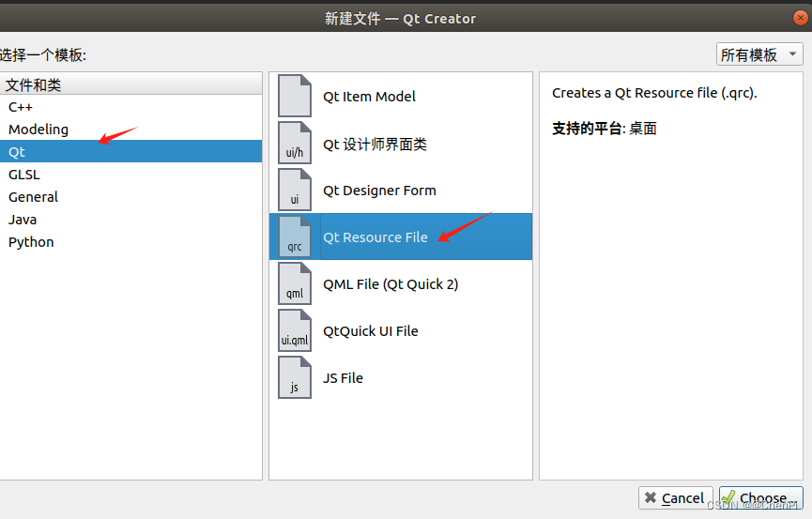Click the ui.qml file icon

295,330
